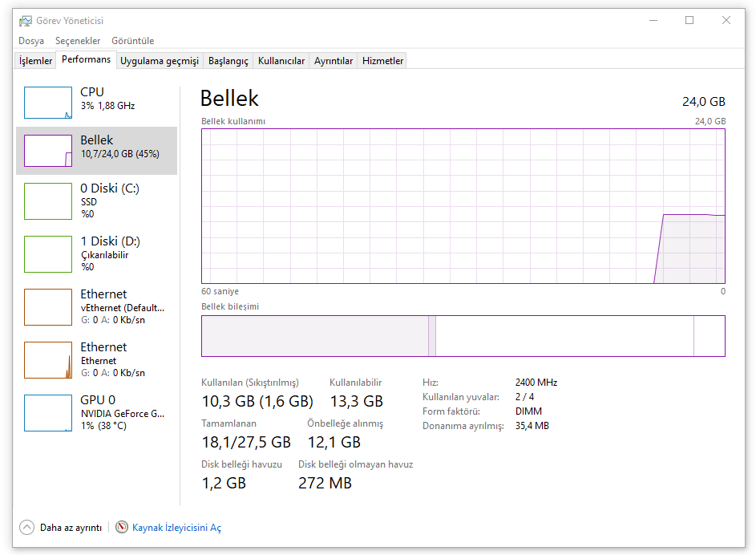Click the Kaynak İzleyicisini Aç link
756x555 pixels.
pos(176,528)
